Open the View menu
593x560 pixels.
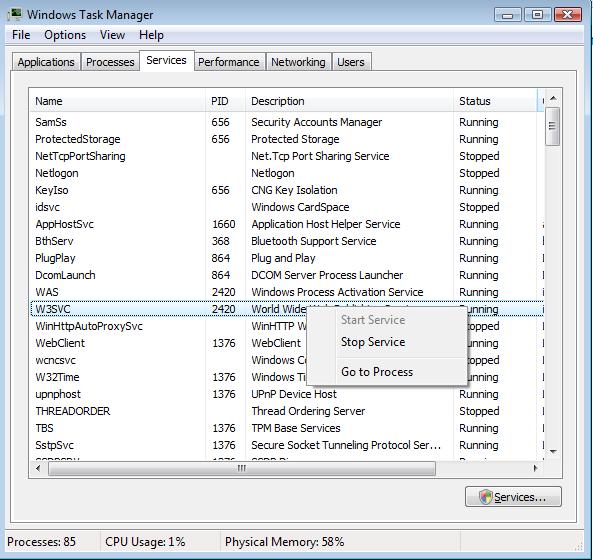[x=112, y=35]
